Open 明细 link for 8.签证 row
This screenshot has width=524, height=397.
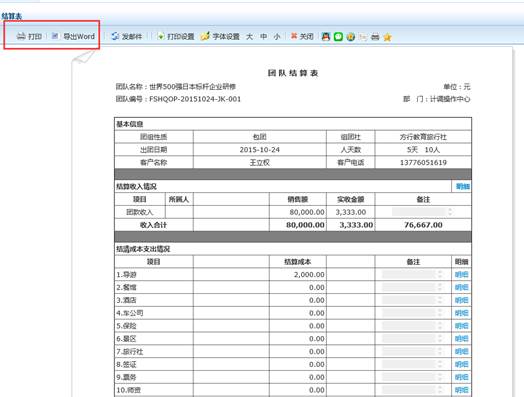(462, 365)
